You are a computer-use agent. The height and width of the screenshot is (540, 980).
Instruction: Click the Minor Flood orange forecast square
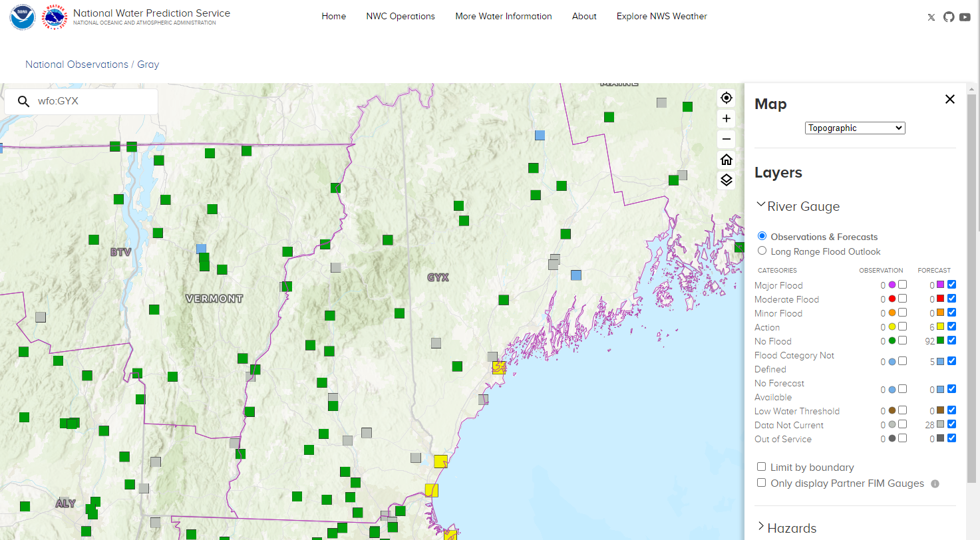click(x=940, y=313)
